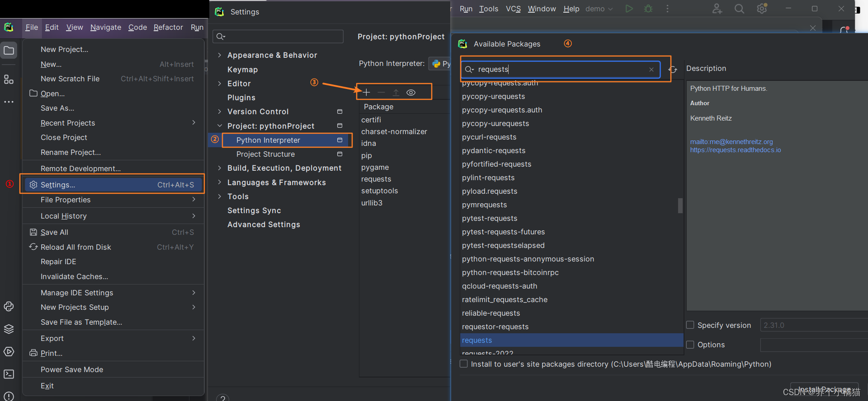Viewport: 868px width, 401px height.
Task: Click the available packages list scrollbar
Action: coord(680,205)
